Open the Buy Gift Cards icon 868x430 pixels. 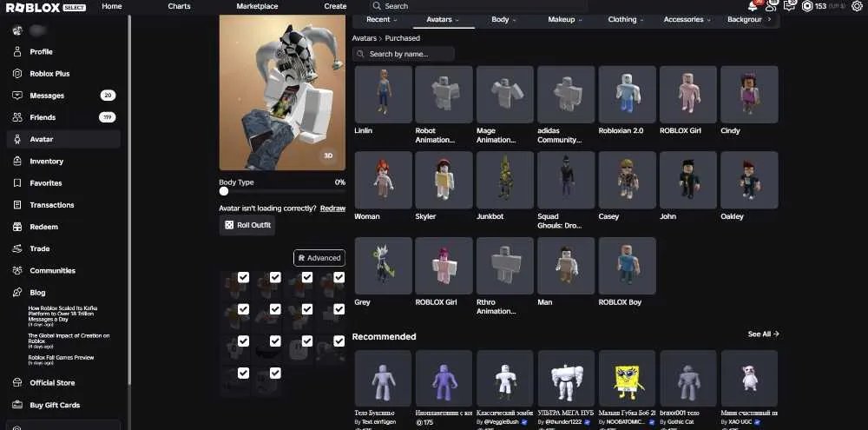pyautogui.click(x=17, y=405)
